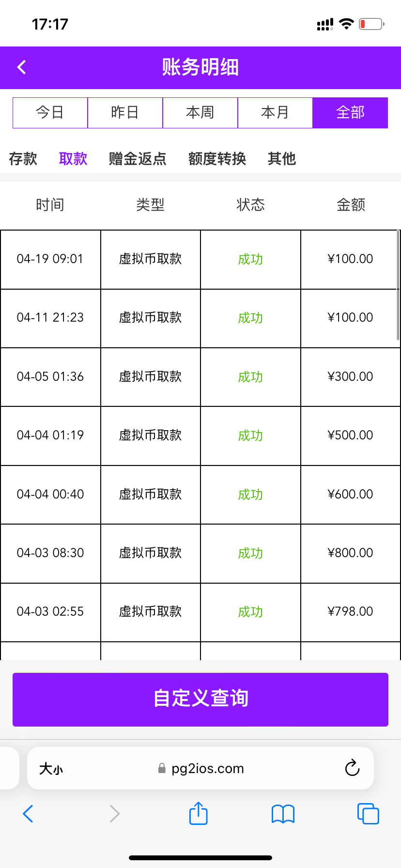Show open Safari tabs
Image resolution: width=401 pixels, height=868 pixels.
(x=368, y=814)
